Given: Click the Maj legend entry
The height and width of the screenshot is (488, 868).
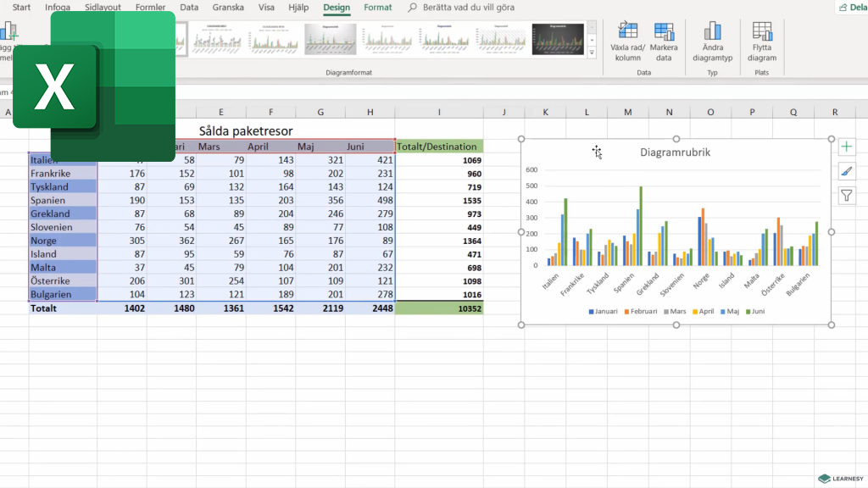Looking at the screenshot, I should click(x=730, y=312).
